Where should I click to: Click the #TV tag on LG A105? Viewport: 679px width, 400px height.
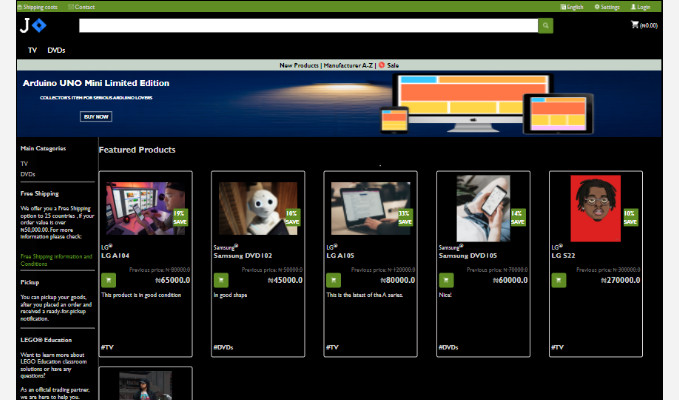tap(332, 347)
